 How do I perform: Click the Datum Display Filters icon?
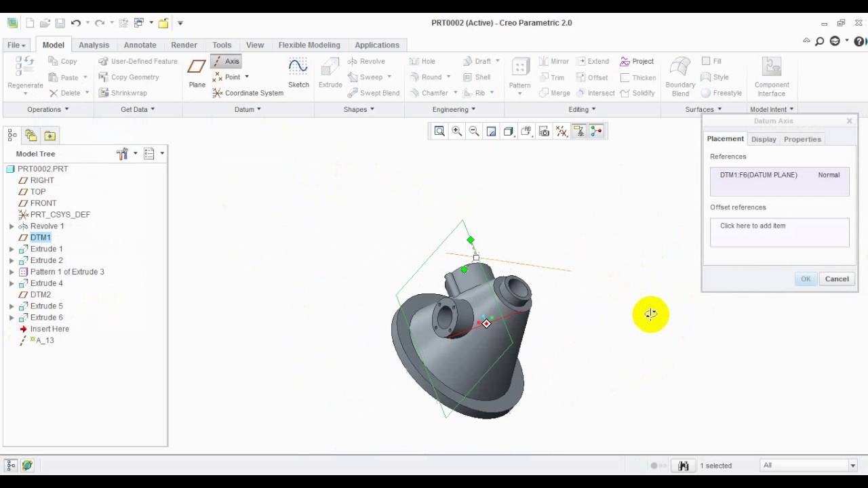tap(561, 131)
